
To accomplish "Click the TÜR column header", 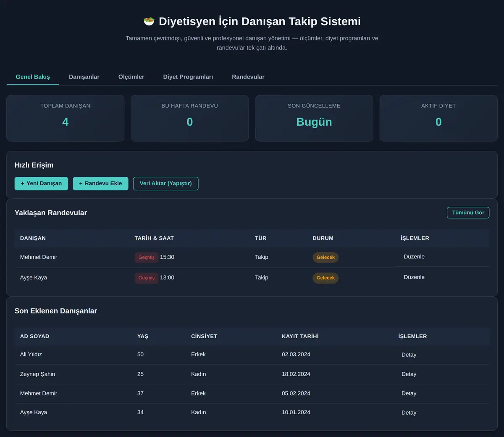I will [261, 238].
